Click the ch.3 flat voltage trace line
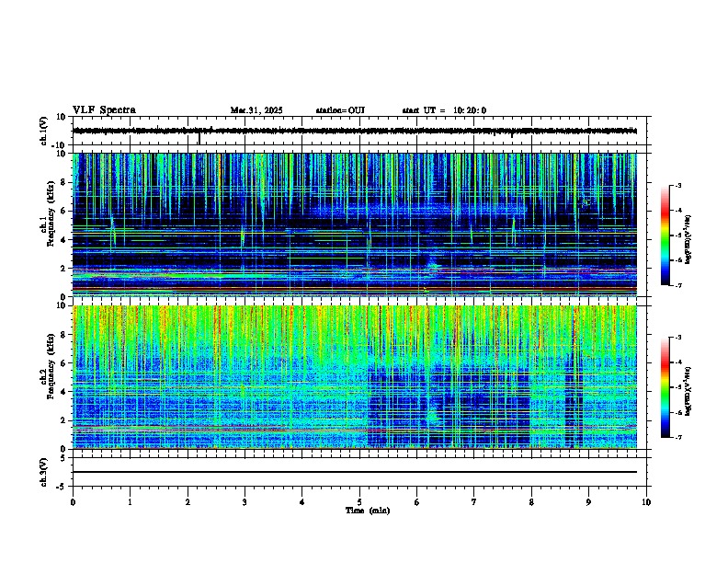Viewport: 728px width, 563px height. (x=354, y=472)
